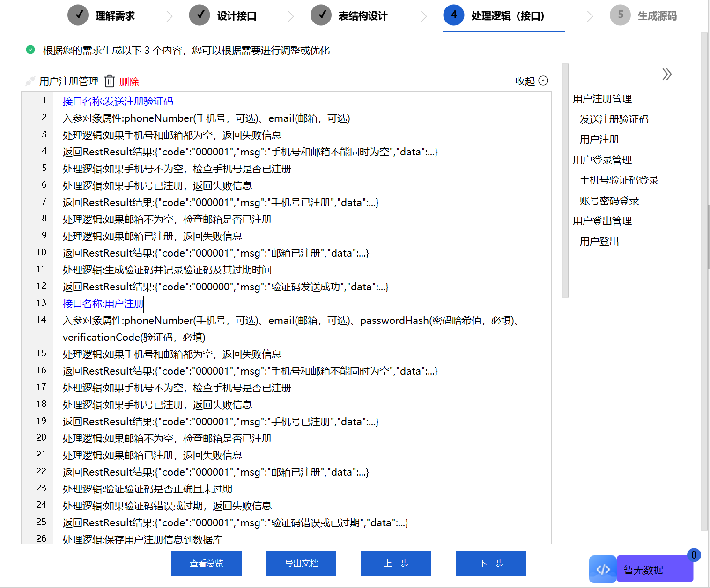Click the green success check icon above editor
The image size is (710, 588).
(x=30, y=50)
